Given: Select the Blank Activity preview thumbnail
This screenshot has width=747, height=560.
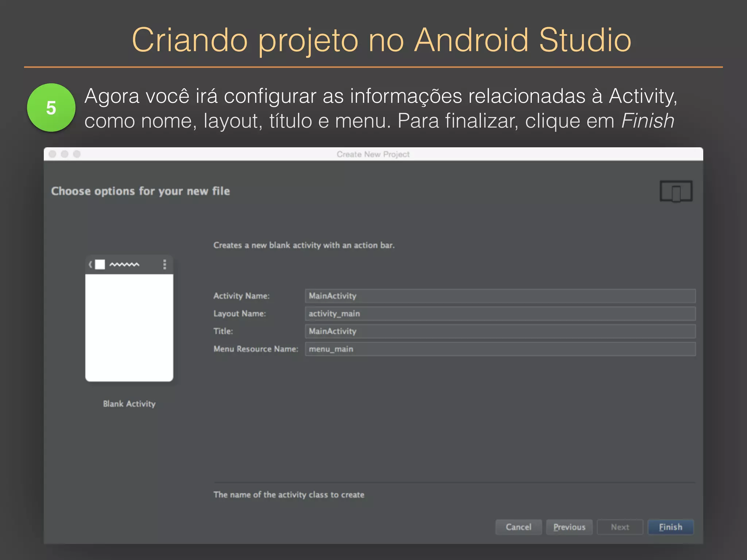Looking at the screenshot, I should [129, 318].
